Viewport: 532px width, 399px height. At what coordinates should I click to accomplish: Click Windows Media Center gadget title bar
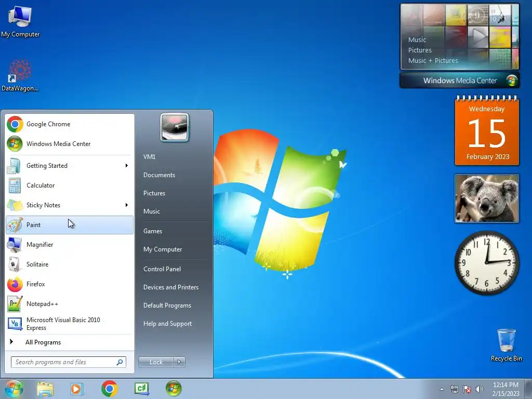tap(460, 81)
